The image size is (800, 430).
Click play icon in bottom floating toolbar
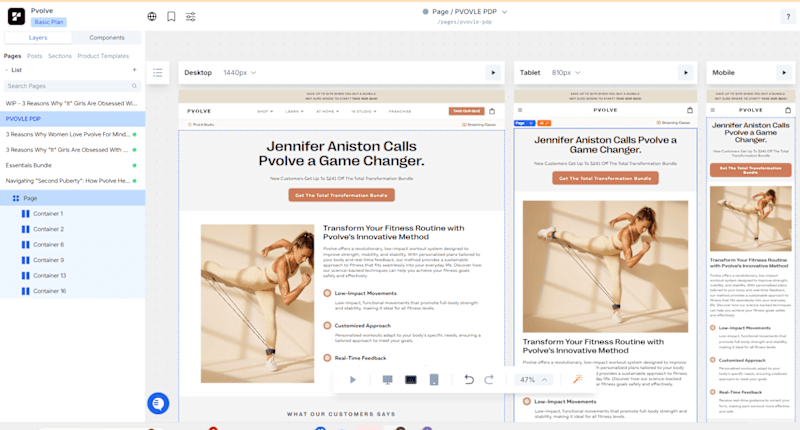353,380
